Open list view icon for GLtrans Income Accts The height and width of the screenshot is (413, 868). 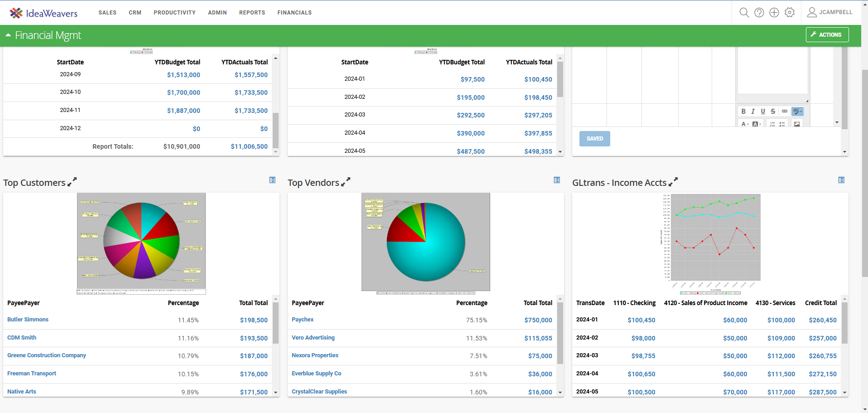[x=841, y=180]
